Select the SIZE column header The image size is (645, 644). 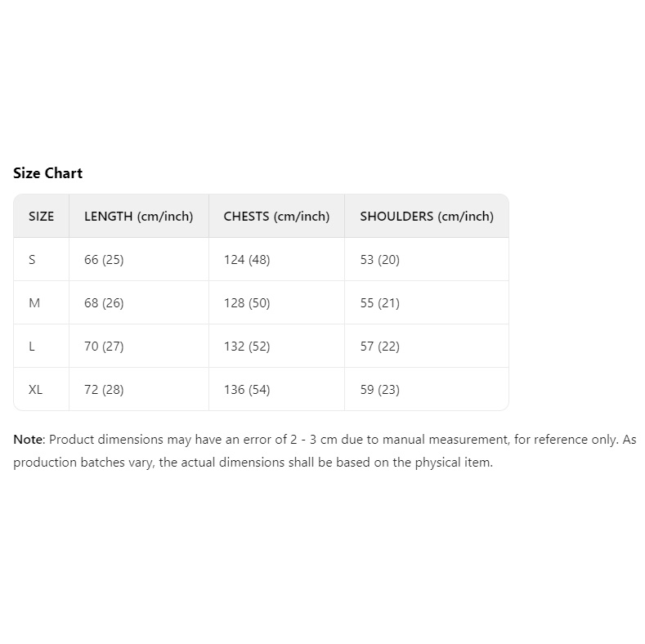41,217
